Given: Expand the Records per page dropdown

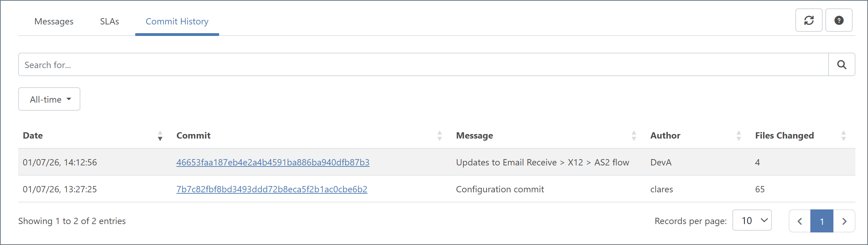Looking at the screenshot, I should tap(752, 221).
